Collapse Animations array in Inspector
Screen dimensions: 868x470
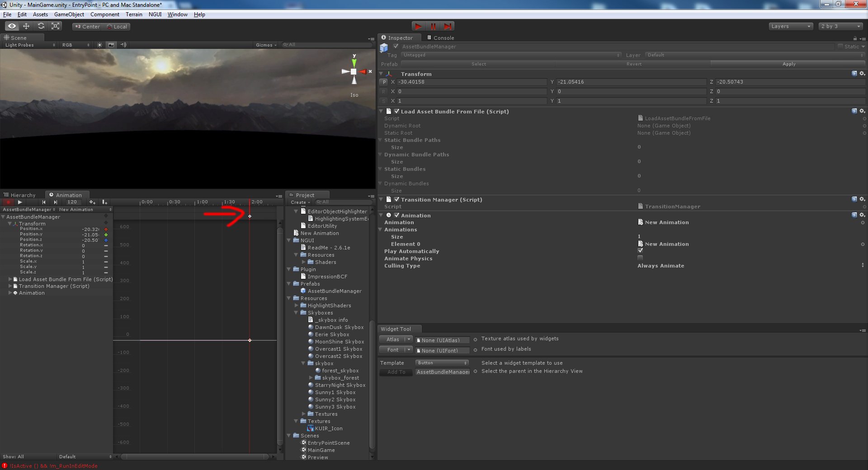coord(381,230)
